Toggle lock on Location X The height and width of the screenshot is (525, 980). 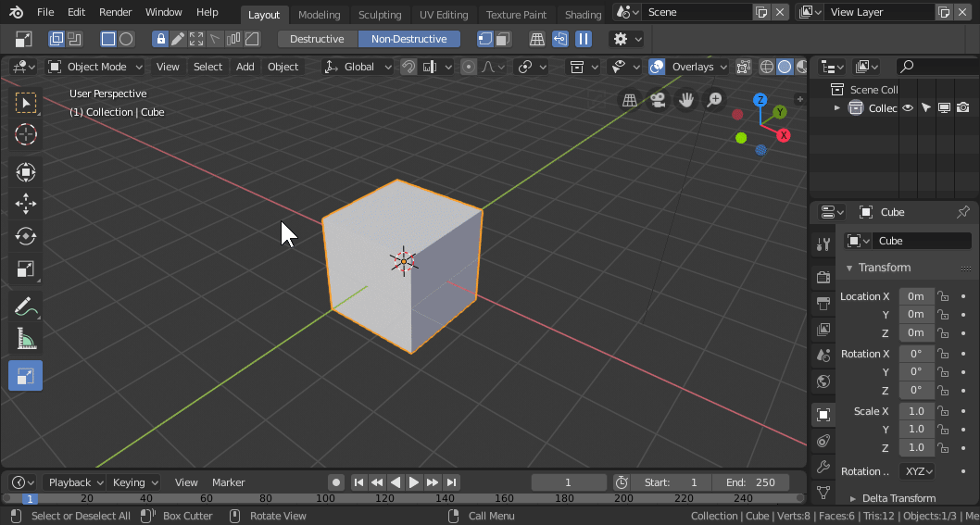coord(943,296)
